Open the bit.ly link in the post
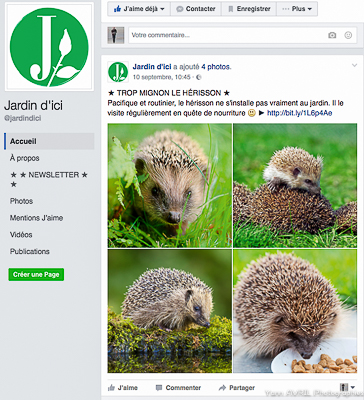This screenshot has height=400, width=364. pyautogui.click(x=300, y=113)
